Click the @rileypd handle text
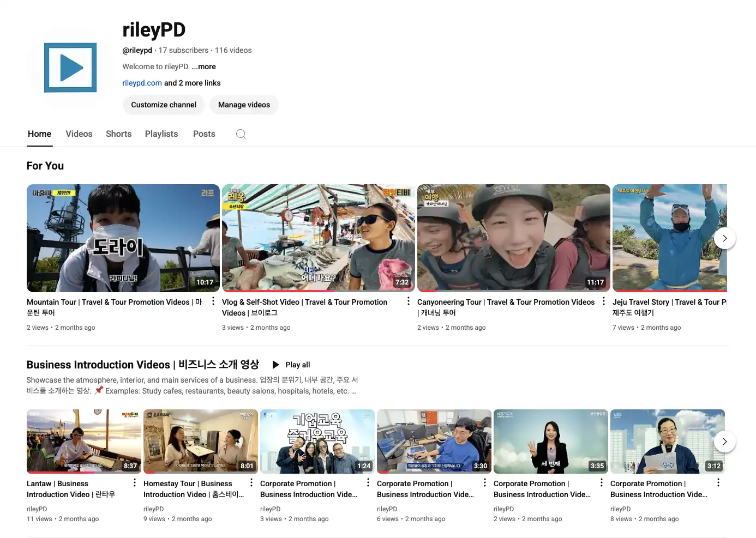 click(137, 50)
